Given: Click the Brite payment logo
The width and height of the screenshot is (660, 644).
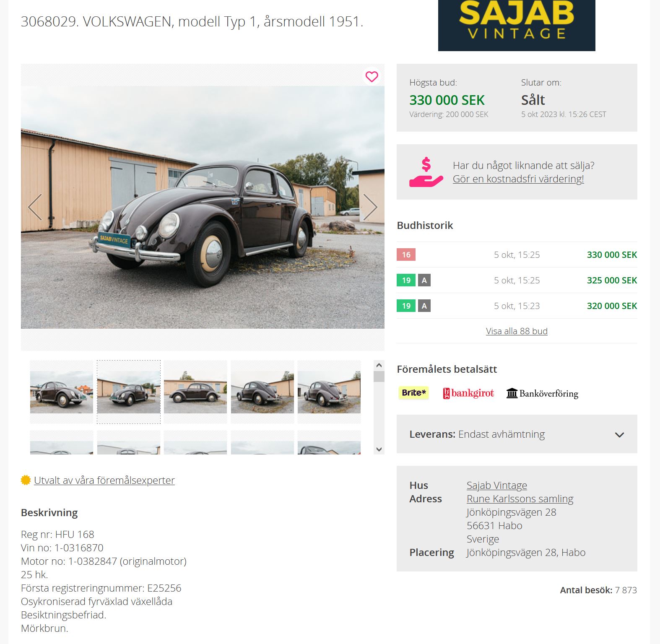Looking at the screenshot, I should pos(413,393).
